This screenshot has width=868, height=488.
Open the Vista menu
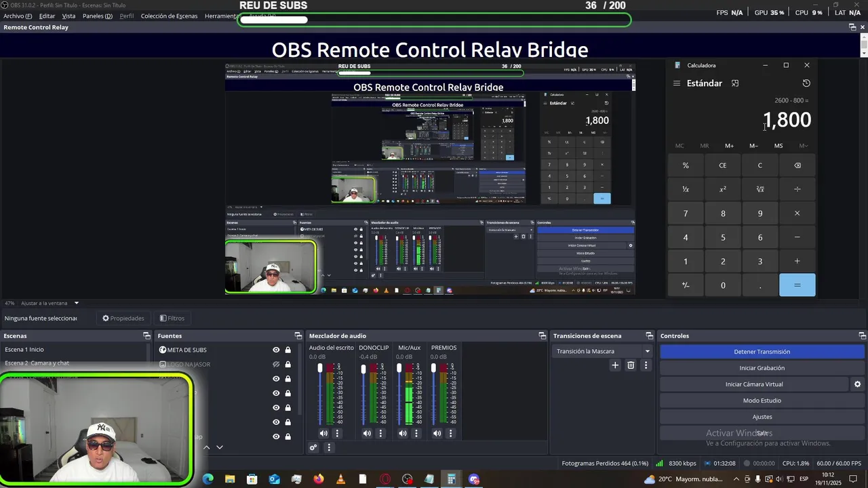click(x=68, y=16)
